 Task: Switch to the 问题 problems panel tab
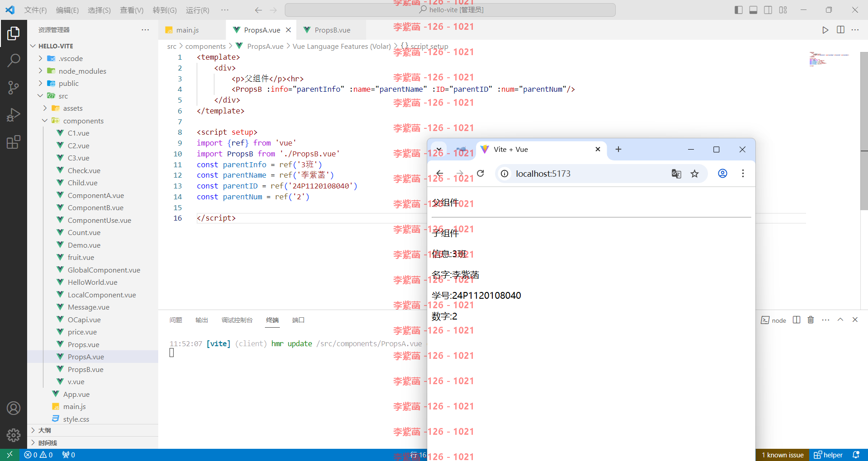coord(176,320)
